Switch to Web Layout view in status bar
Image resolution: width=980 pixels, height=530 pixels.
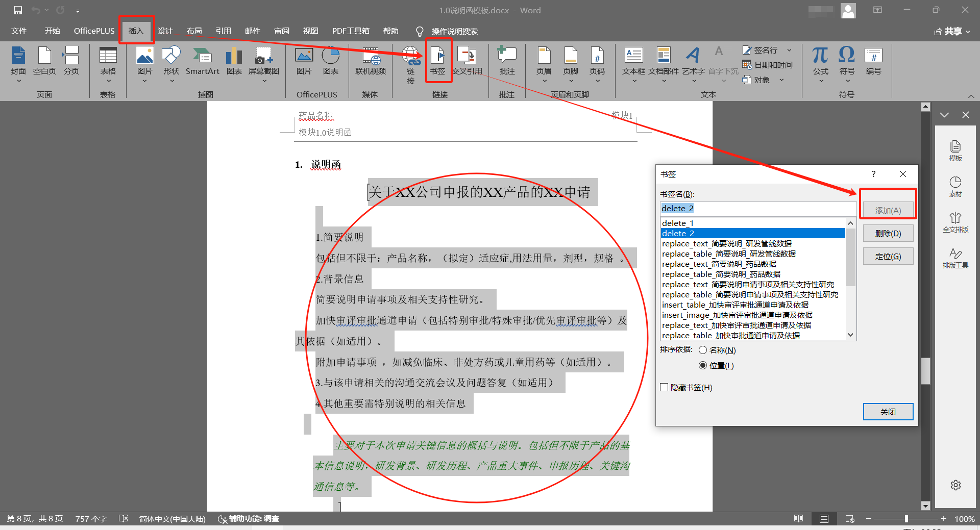pyautogui.click(x=849, y=519)
